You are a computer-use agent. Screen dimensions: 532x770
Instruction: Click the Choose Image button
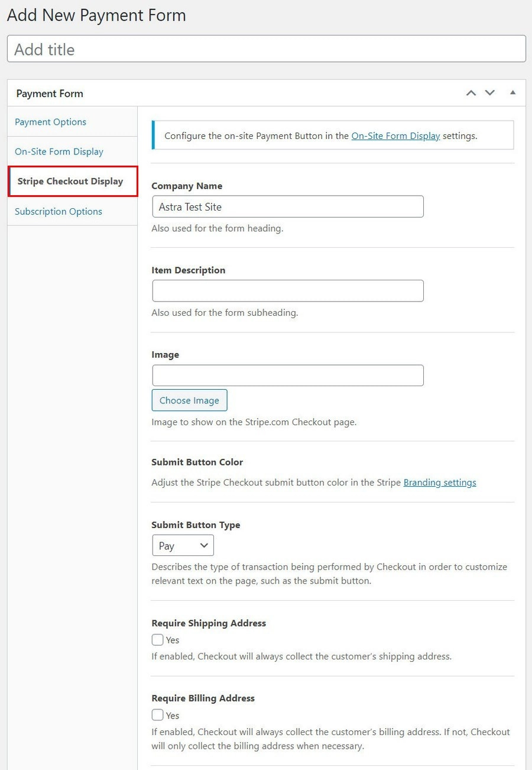(x=189, y=400)
